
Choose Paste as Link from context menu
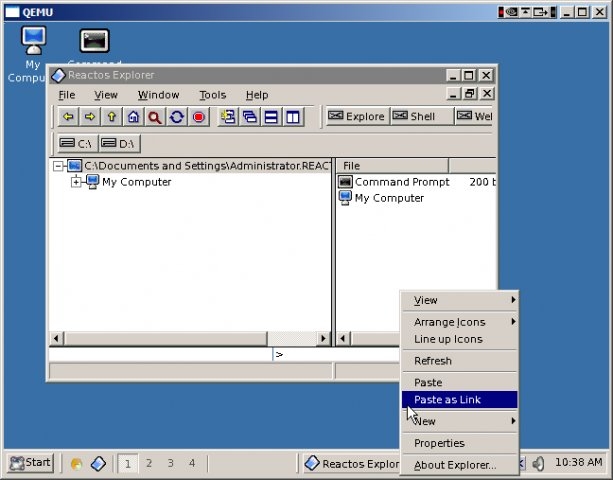tap(460, 399)
